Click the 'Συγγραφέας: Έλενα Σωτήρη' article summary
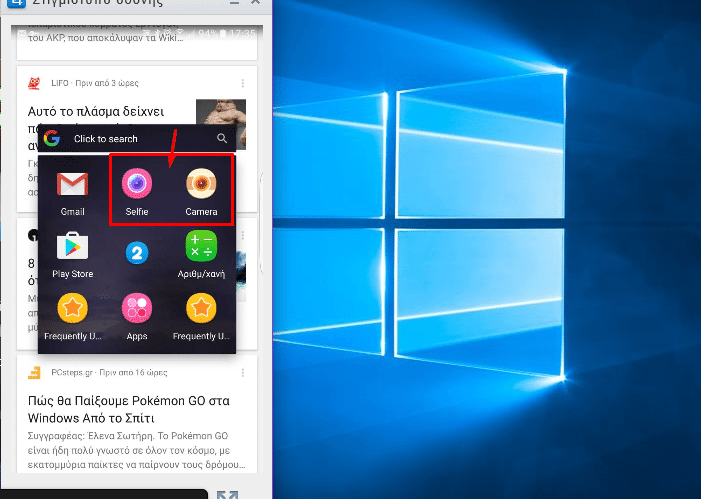The width and height of the screenshot is (701, 499). tap(136, 450)
